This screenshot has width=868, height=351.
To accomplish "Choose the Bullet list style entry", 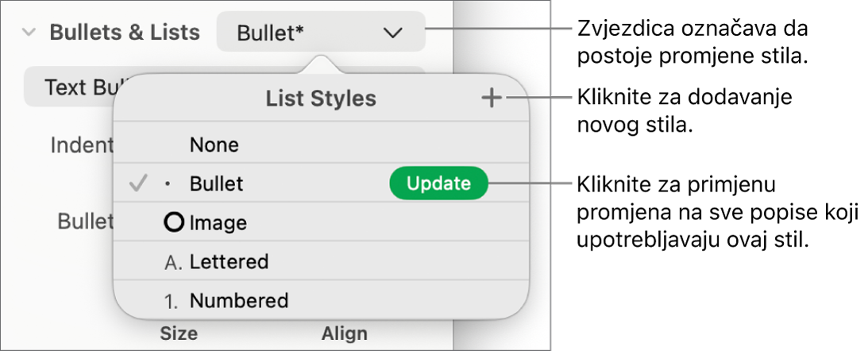I will click(x=216, y=183).
